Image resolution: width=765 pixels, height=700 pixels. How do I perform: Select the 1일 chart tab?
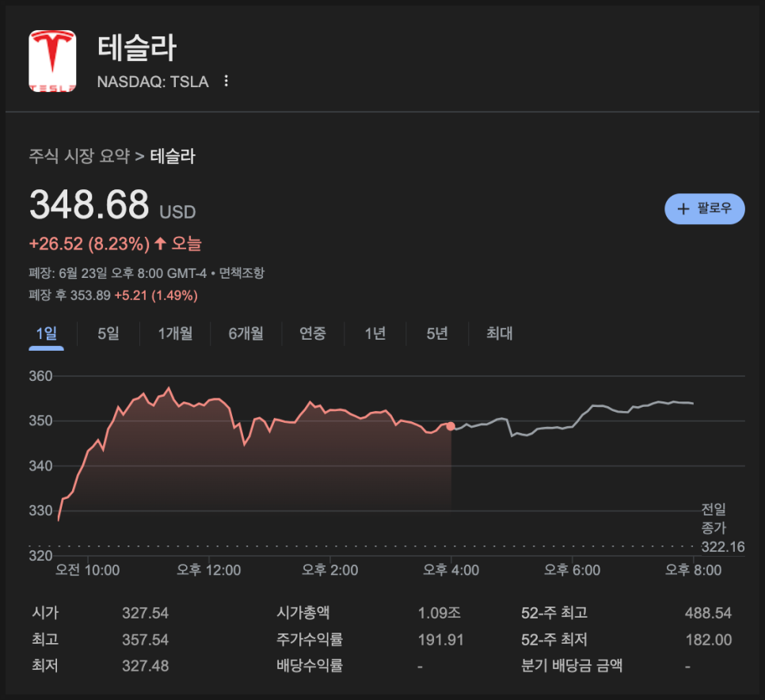[47, 333]
